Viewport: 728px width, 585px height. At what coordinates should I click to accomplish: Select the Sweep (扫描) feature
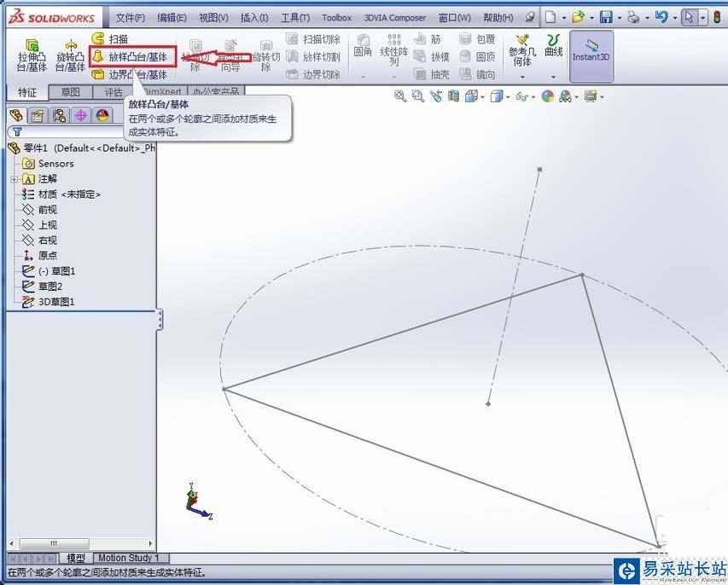(109, 38)
